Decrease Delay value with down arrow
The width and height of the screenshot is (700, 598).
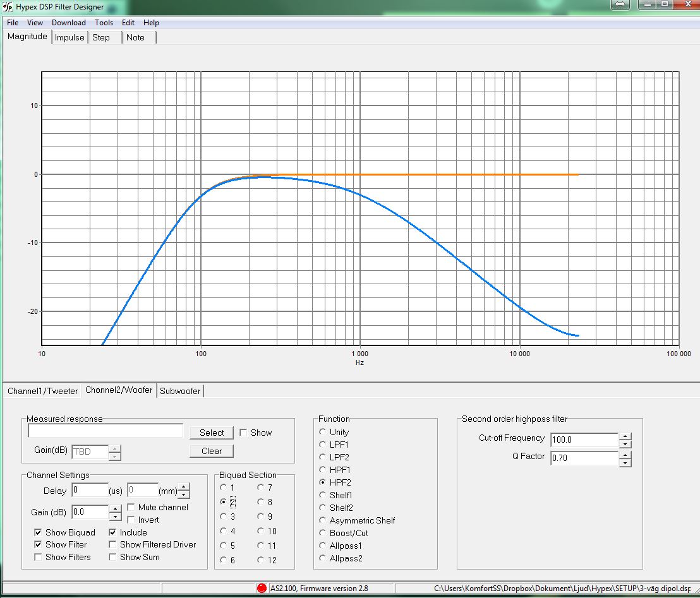click(x=183, y=494)
